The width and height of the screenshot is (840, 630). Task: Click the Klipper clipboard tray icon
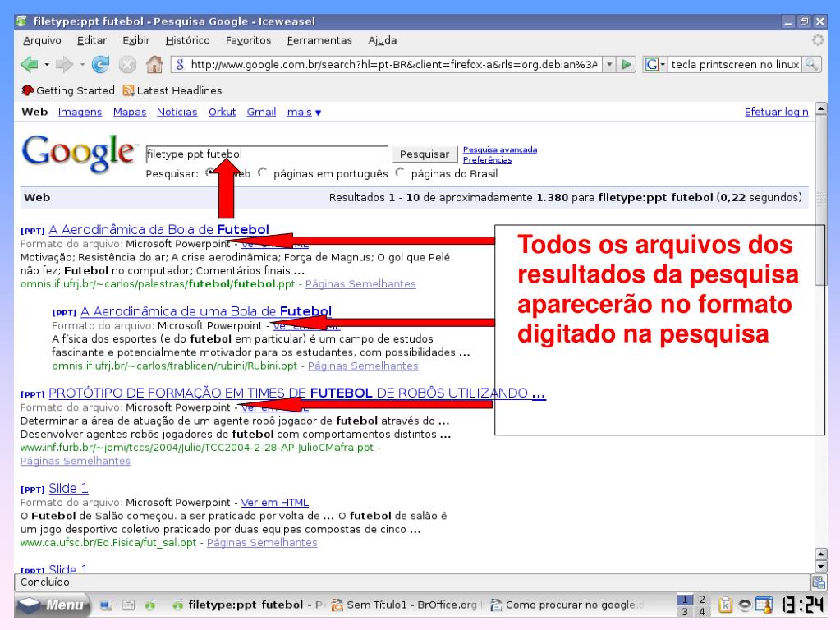(x=725, y=605)
